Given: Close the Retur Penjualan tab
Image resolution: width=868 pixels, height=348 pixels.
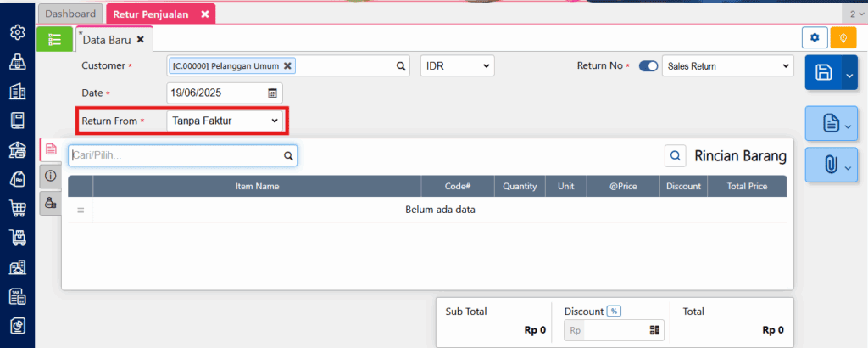Looking at the screenshot, I should pos(204,14).
